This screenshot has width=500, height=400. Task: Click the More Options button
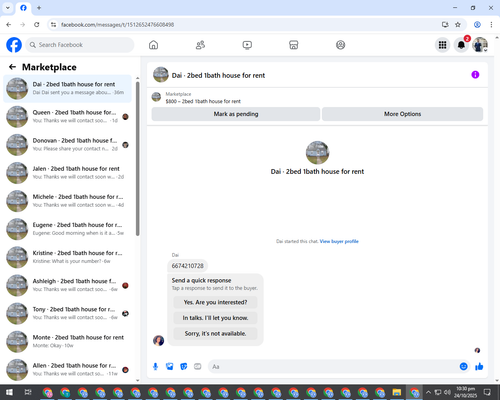point(402,114)
